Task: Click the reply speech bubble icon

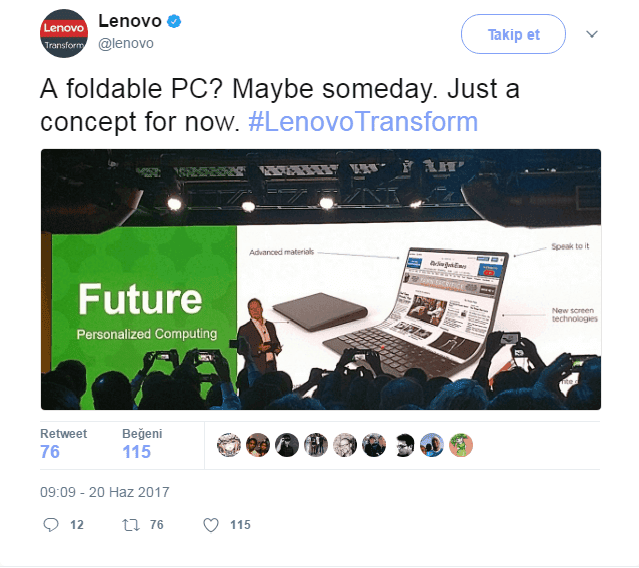Action: point(51,524)
